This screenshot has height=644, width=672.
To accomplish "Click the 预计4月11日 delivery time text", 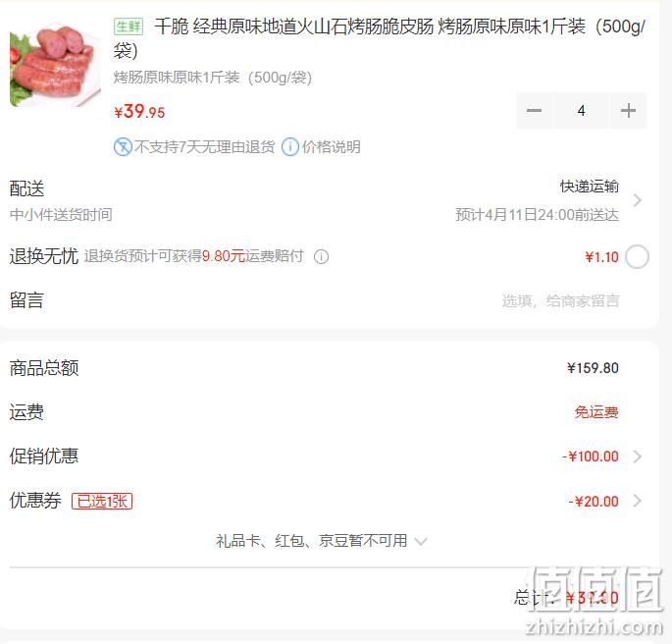I will click(x=537, y=214).
